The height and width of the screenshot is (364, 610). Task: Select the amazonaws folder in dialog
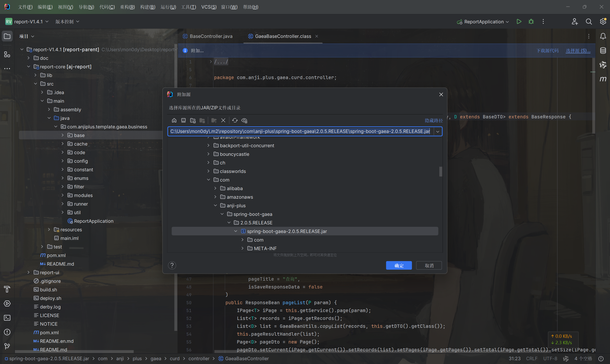click(x=236, y=197)
